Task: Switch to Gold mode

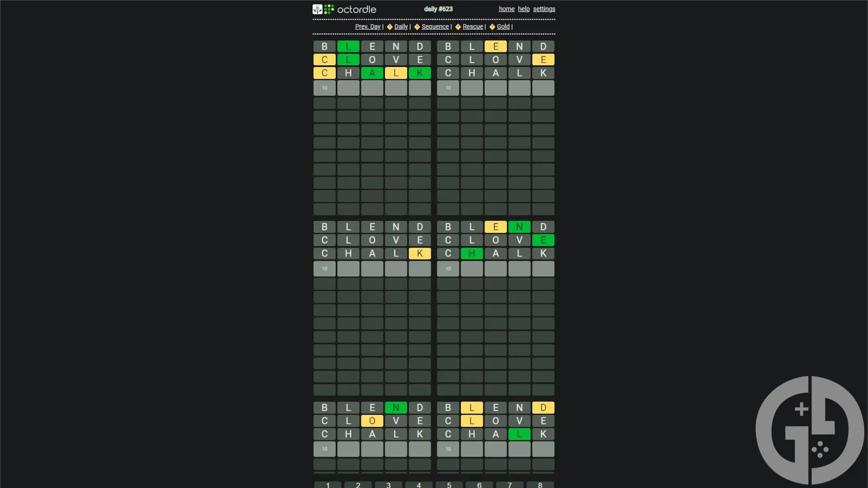Action: pyautogui.click(x=503, y=27)
